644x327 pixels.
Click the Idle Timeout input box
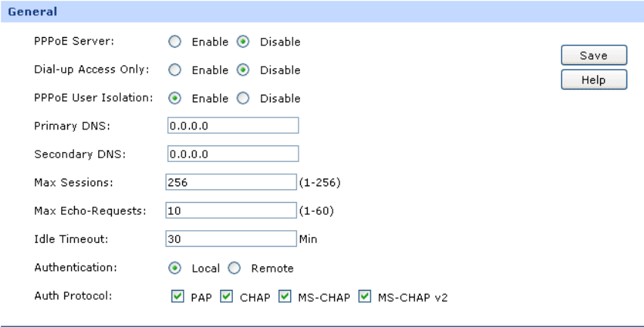231,238
